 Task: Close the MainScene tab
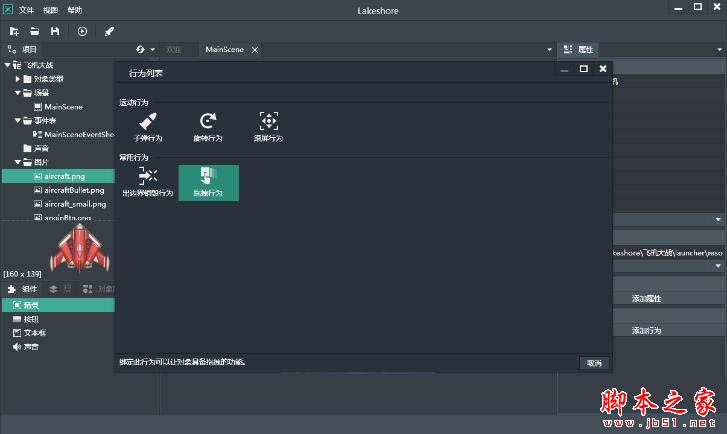[255, 50]
